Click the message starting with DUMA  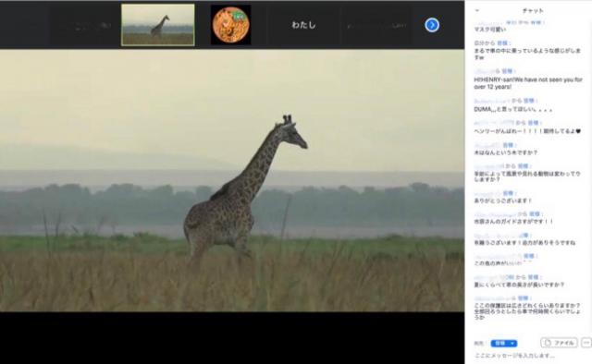513,109
